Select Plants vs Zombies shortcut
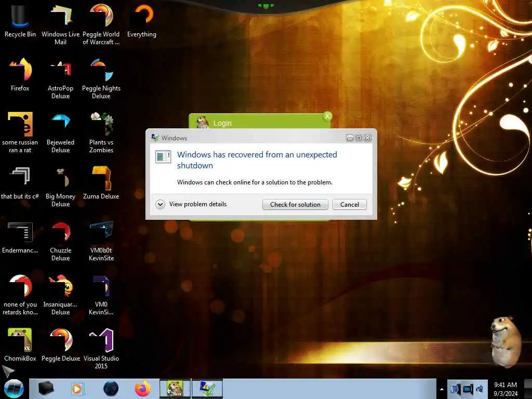Image resolution: width=532 pixels, height=399 pixels. click(101, 132)
